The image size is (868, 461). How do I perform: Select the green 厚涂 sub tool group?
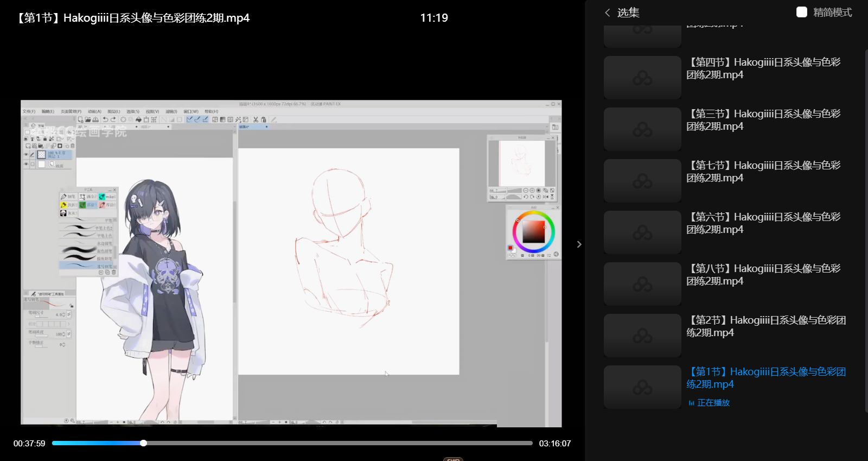click(87, 205)
